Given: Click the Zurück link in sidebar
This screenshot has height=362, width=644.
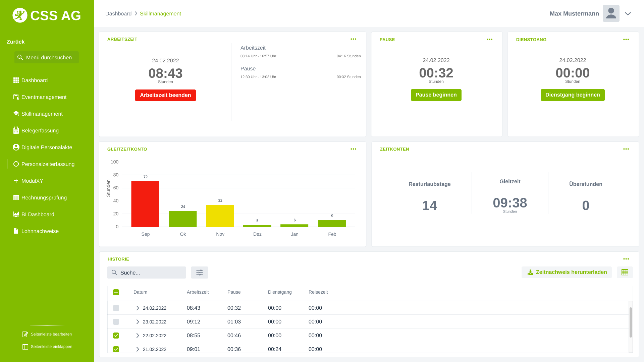Looking at the screenshot, I should (x=15, y=42).
